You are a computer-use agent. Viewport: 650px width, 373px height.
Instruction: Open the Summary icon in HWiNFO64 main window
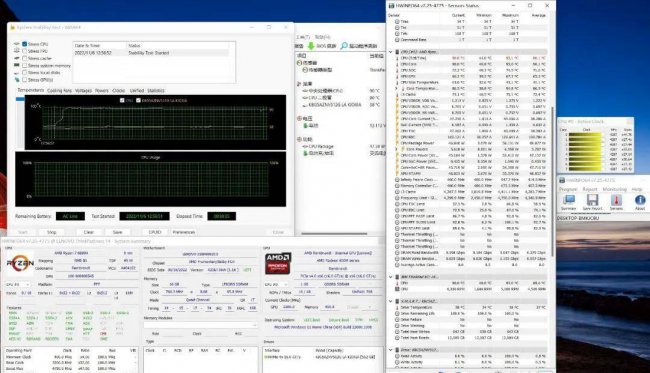click(x=568, y=200)
